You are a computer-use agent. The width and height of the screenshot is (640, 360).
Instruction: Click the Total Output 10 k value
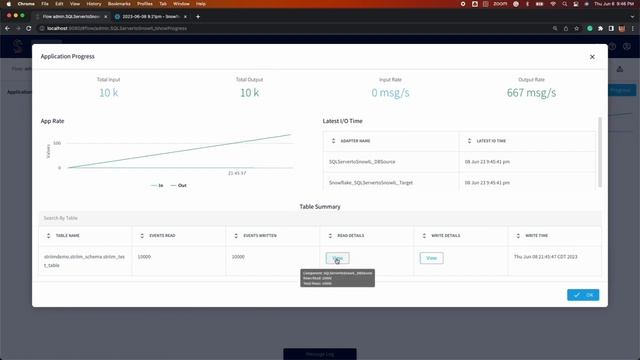pos(249,93)
